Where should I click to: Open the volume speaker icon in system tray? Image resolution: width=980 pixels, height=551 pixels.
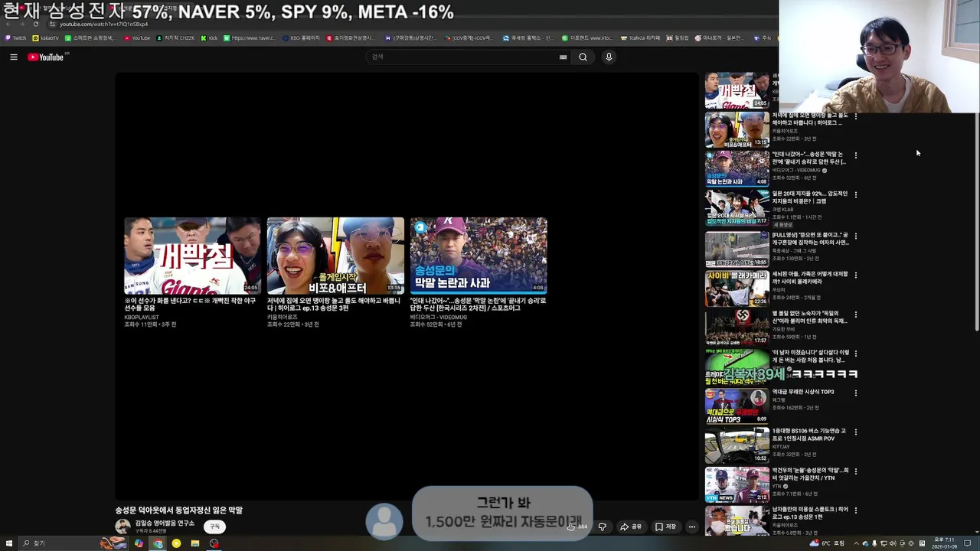click(893, 543)
